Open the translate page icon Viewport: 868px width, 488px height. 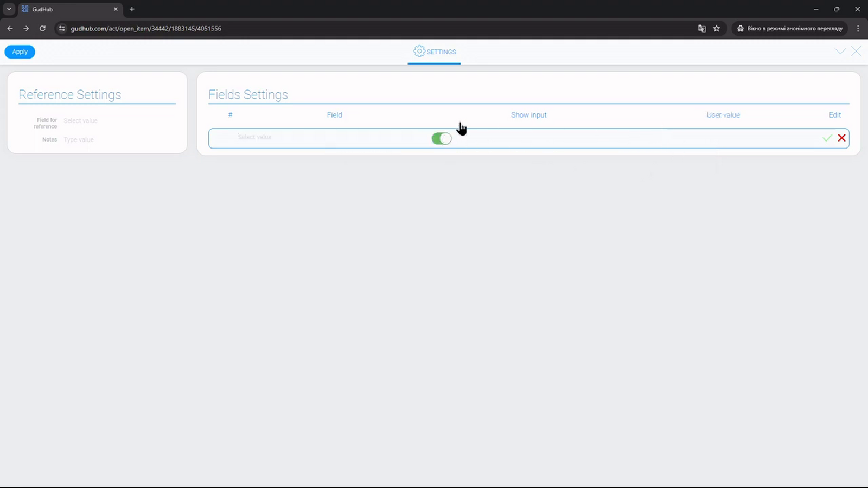[x=702, y=28]
